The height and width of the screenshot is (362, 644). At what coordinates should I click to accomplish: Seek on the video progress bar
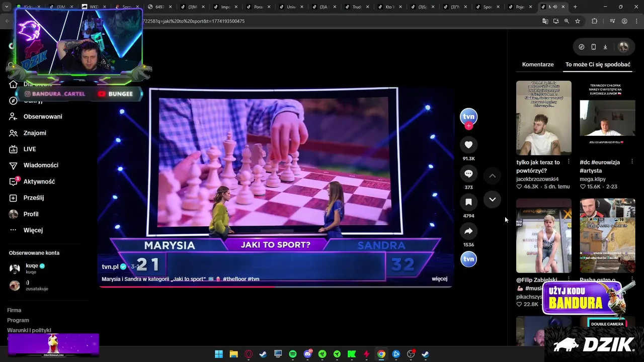tap(276, 287)
